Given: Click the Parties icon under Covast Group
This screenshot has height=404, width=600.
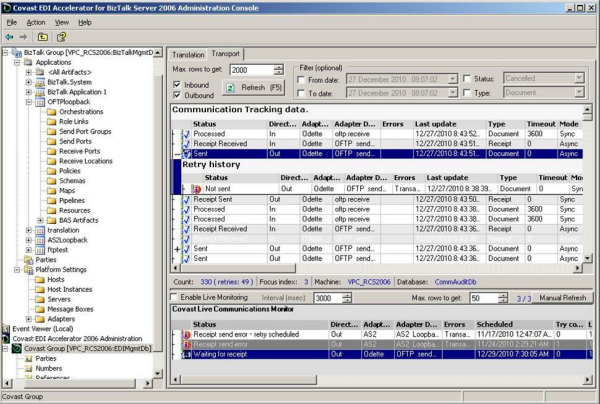Looking at the screenshot, I should coord(29,359).
